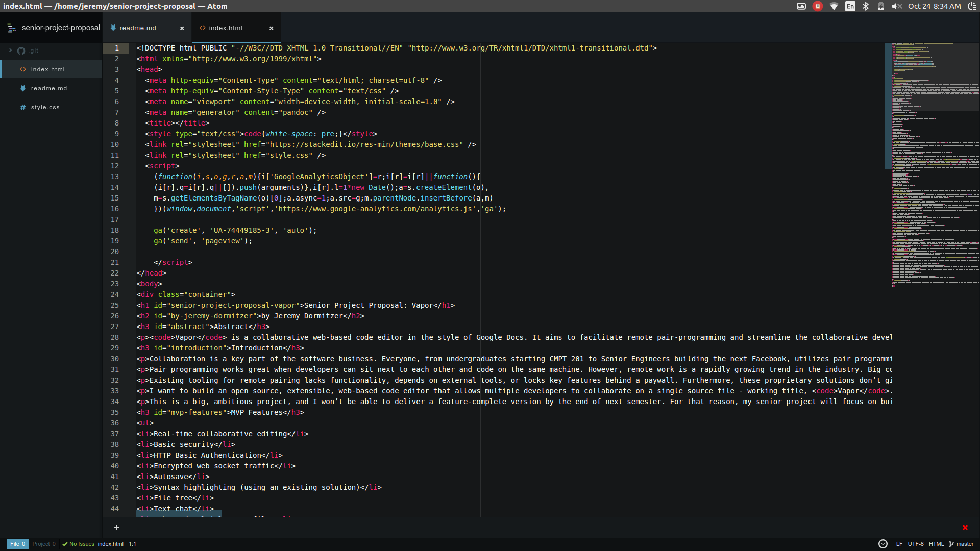Select the File 0 linter tab
This screenshot has width=980, height=551.
[17, 544]
